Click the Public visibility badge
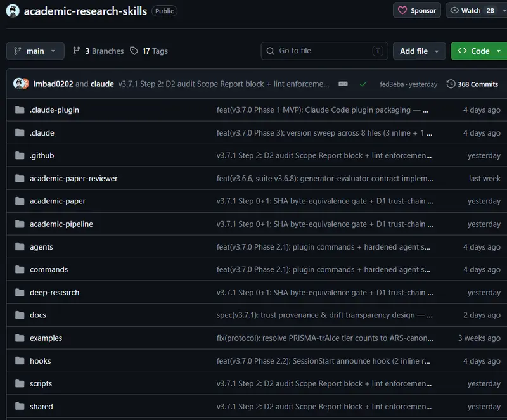The width and height of the screenshot is (507, 420). [164, 11]
